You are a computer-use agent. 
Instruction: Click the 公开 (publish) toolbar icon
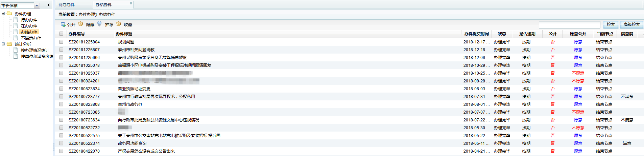coord(63,24)
